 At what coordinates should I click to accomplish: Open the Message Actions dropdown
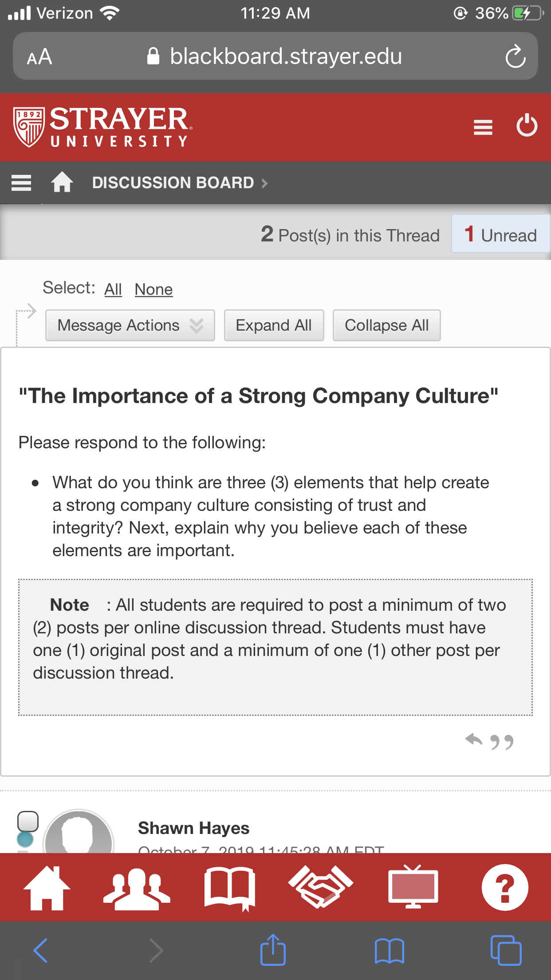[x=130, y=325]
